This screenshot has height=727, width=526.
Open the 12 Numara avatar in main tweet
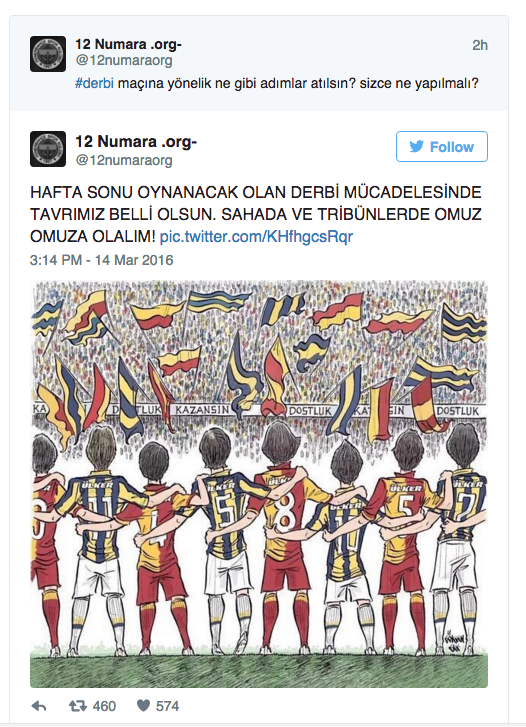[48, 149]
